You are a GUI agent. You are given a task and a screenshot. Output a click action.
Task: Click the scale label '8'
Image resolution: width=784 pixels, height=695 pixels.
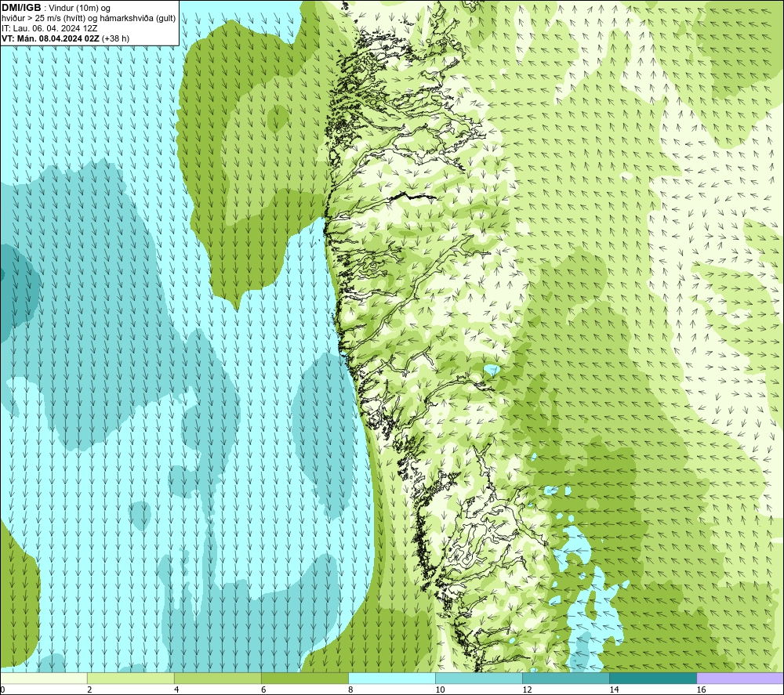[x=350, y=690]
